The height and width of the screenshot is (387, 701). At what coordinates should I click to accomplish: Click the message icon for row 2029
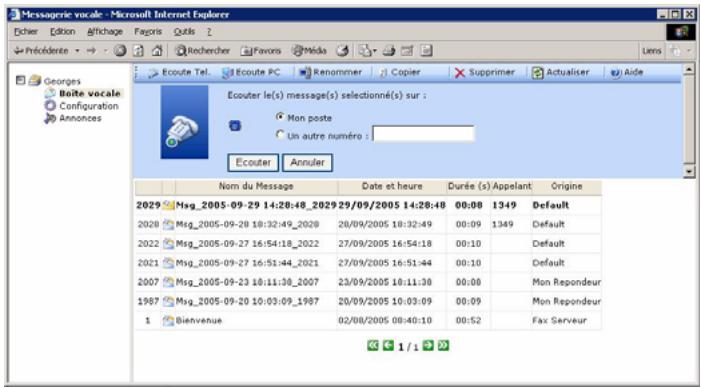(x=168, y=206)
